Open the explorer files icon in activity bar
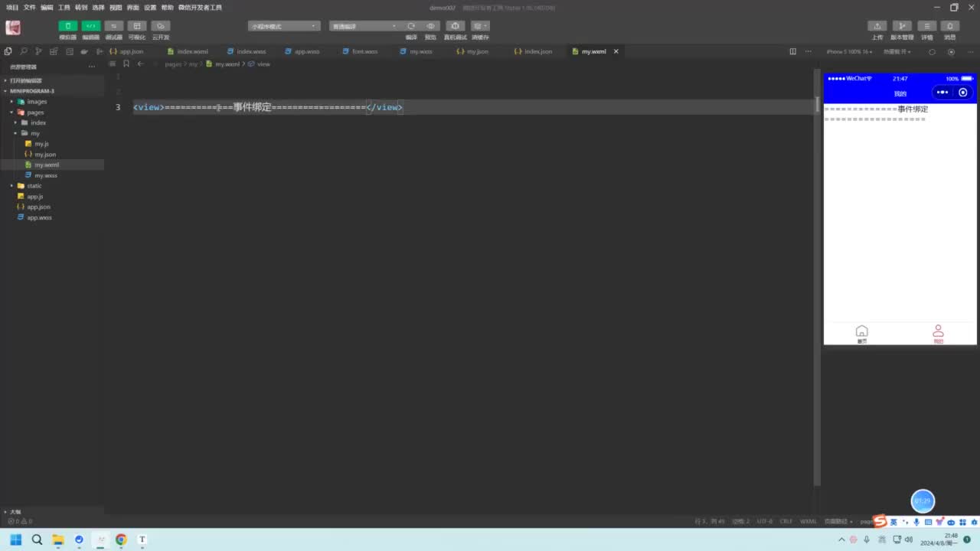This screenshot has width=980, height=551. click(x=8, y=51)
